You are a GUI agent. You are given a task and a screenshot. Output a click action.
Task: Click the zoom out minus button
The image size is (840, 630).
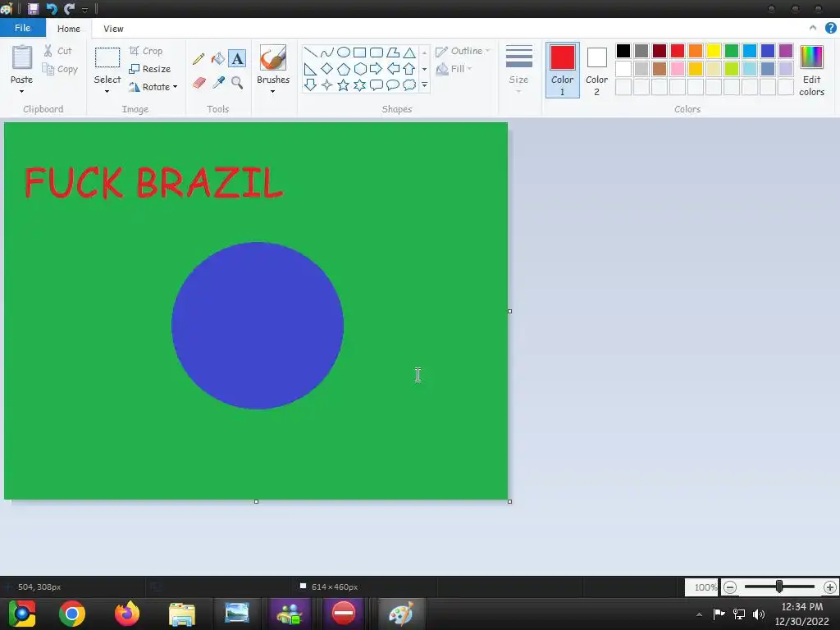pyautogui.click(x=729, y=587)
